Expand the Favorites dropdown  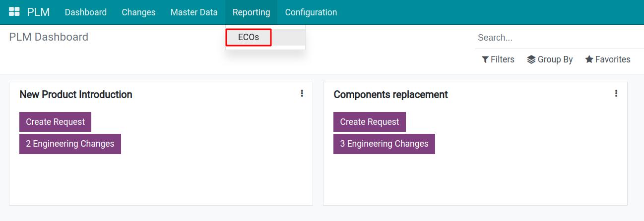[608, 59]
